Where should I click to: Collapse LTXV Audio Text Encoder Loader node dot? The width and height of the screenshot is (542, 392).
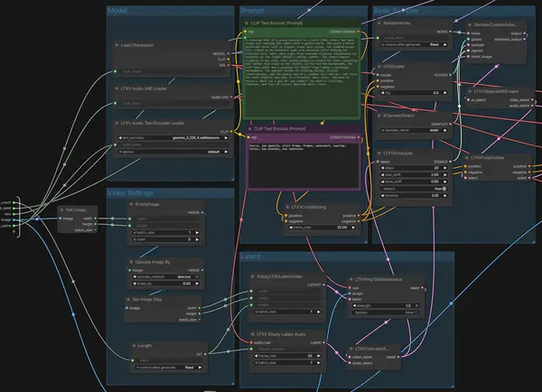pyautogui.click(x=117, y=123)
